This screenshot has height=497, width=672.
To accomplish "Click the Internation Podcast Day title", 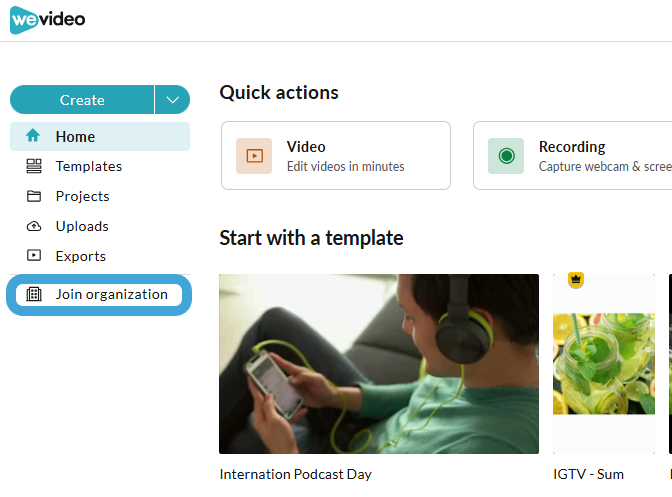I will point(296,474).
